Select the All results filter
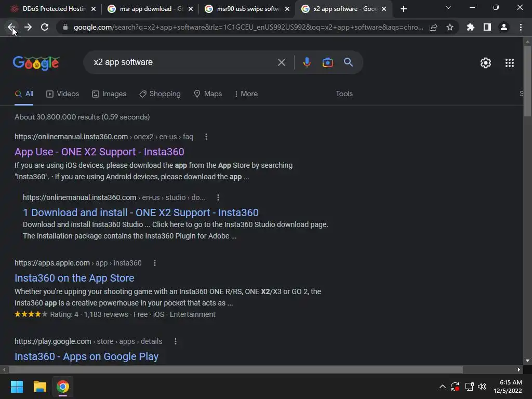The width and height of the screenshot is (532, 399). click(24, 94)
